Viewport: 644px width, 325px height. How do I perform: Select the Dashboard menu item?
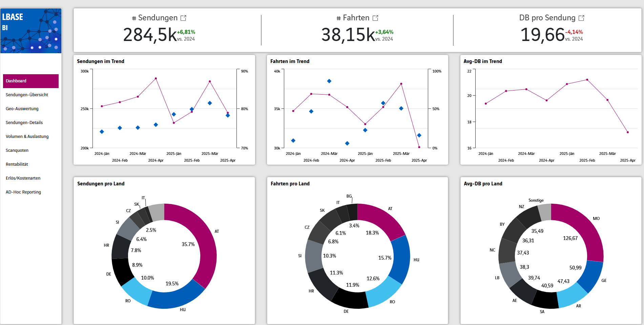[x=31, y=81]
